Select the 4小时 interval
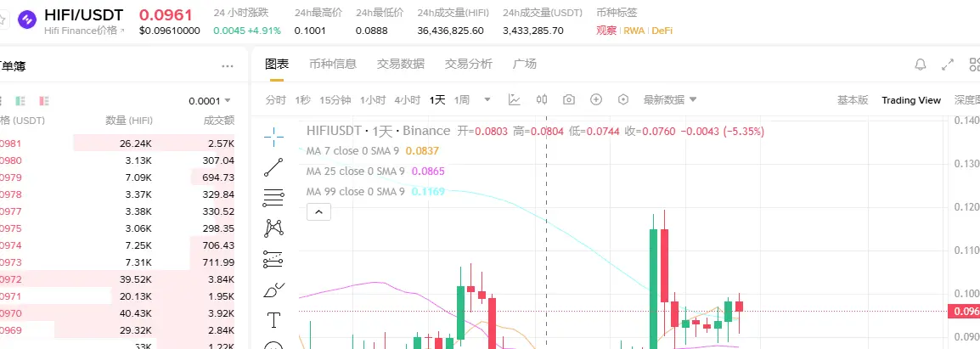Image resolution: width=980 pixels, height=349 pixels. click(407, 100)
